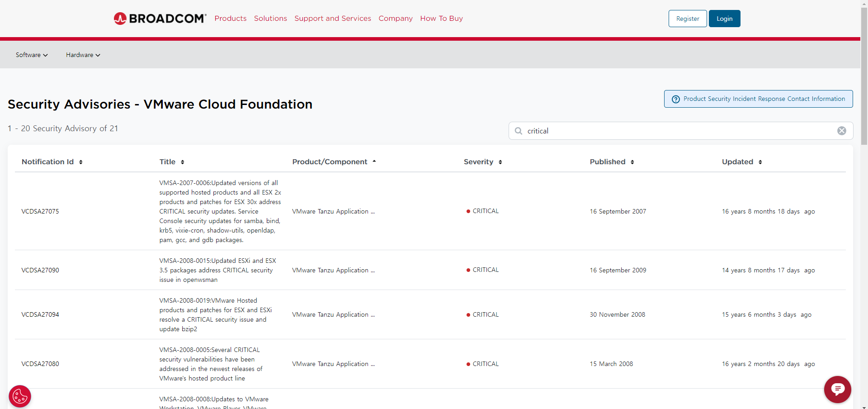This screenshot has width=868, height=409.
Task: Select CRITICAL severity in VCDSA27080 row
Action: 482,364
